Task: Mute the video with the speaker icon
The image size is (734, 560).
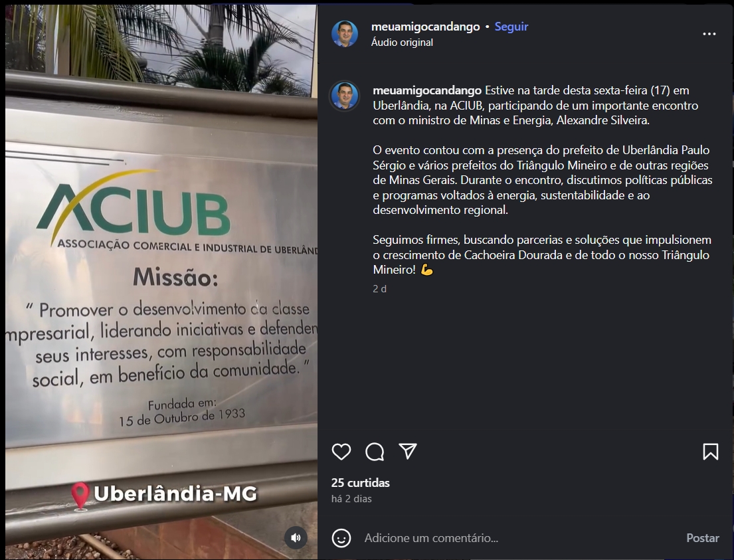Action: click(x=296, y=537)
